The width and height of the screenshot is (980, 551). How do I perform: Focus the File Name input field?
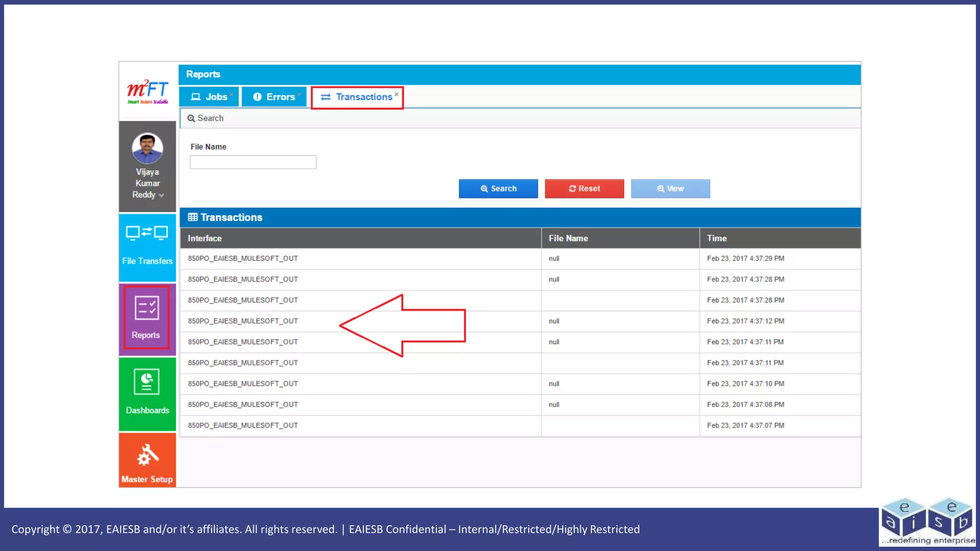[253, 162]
